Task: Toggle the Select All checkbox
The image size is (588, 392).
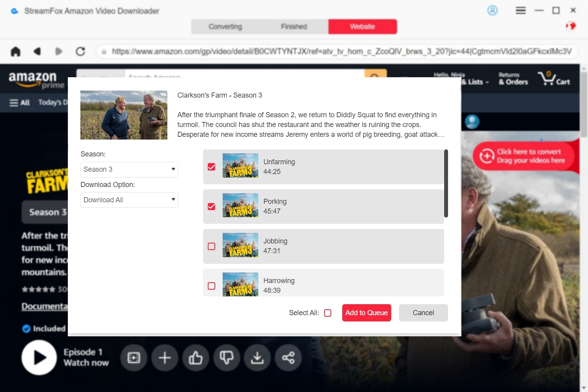Action: (x=328, y=313)
